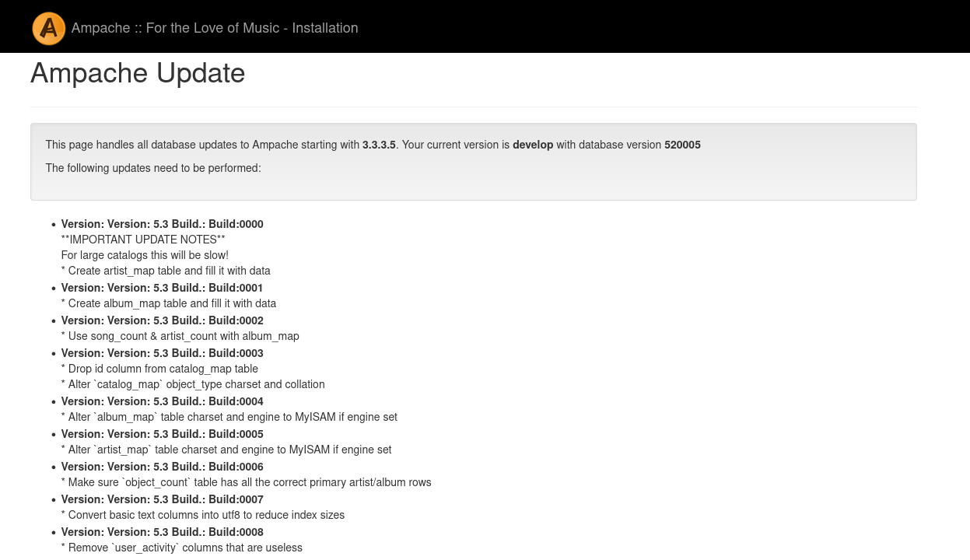Image resolution: width=970 pixels, height=560 pixels.
Task: Select the Build:0006 version entry heading
Action: pyautogui.click(x=162, y=467)
